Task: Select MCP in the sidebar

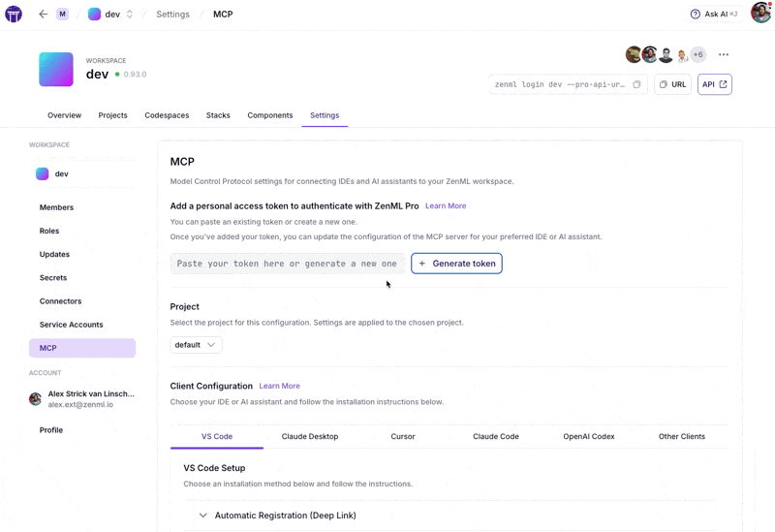Action: [82, 348]
